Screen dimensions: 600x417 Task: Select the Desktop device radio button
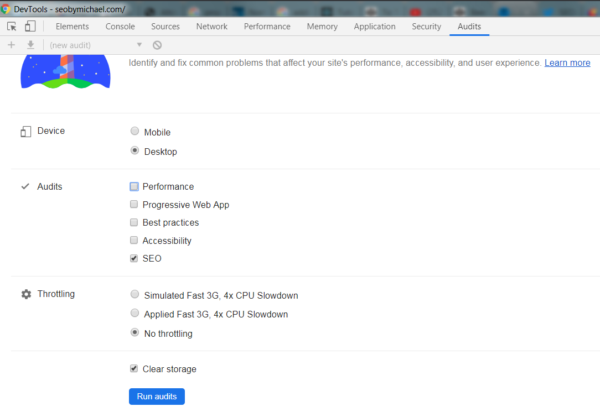(135, 150)
